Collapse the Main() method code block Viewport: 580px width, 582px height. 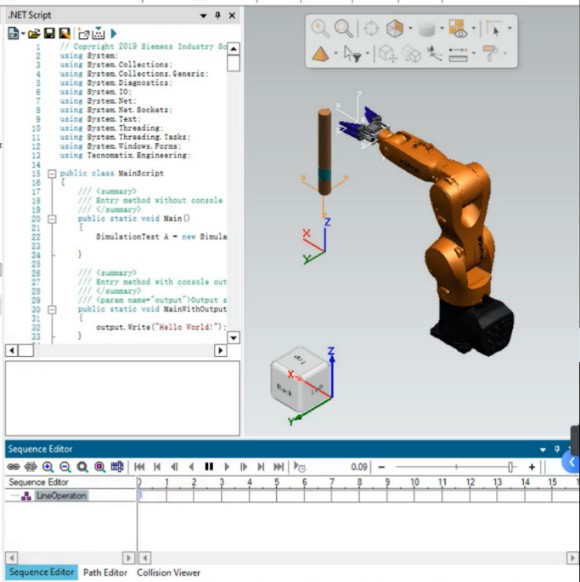(x=52, y=219)
